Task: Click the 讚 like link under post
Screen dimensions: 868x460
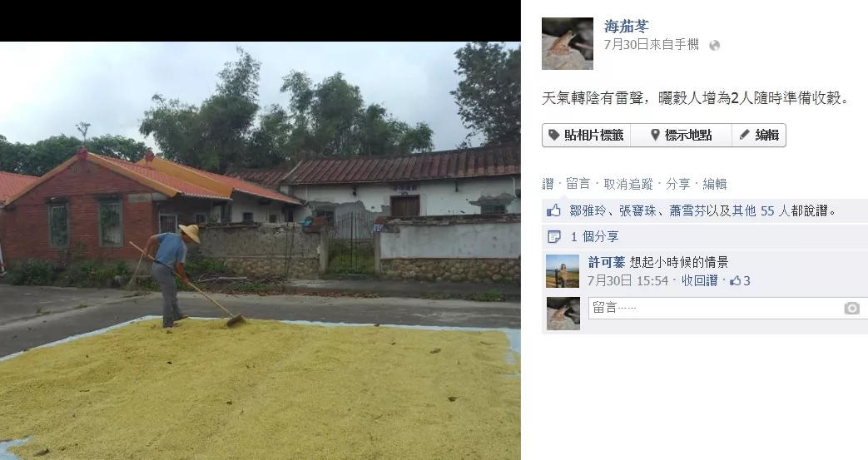Action: [548, 184]
